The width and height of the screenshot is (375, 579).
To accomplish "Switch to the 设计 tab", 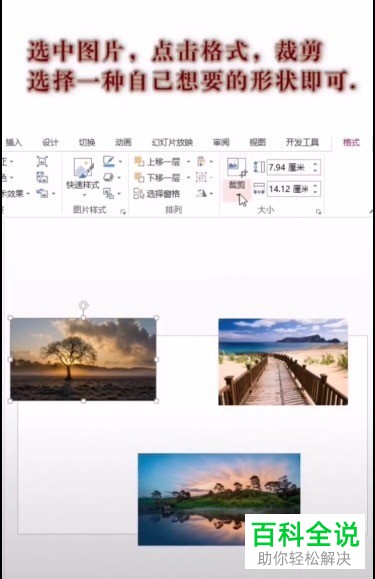I will click(x=50, y=142).
